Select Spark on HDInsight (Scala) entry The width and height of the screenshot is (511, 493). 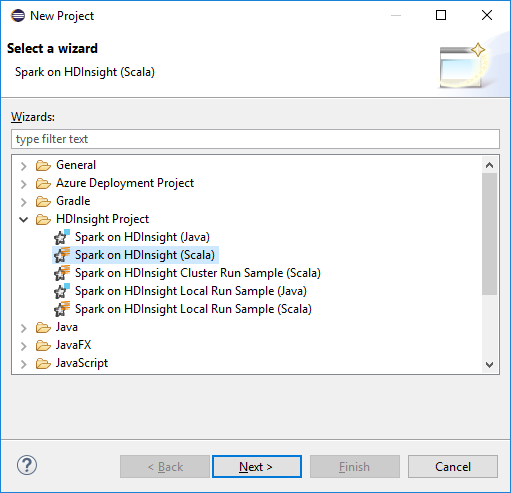(x=145, y=255)
